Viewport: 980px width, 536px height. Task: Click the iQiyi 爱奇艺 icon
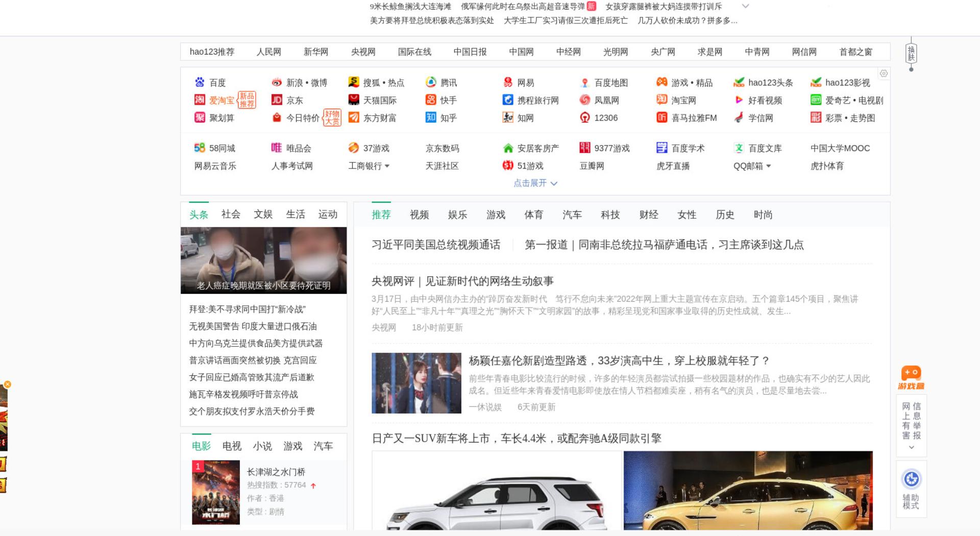[x=816, y=100]
